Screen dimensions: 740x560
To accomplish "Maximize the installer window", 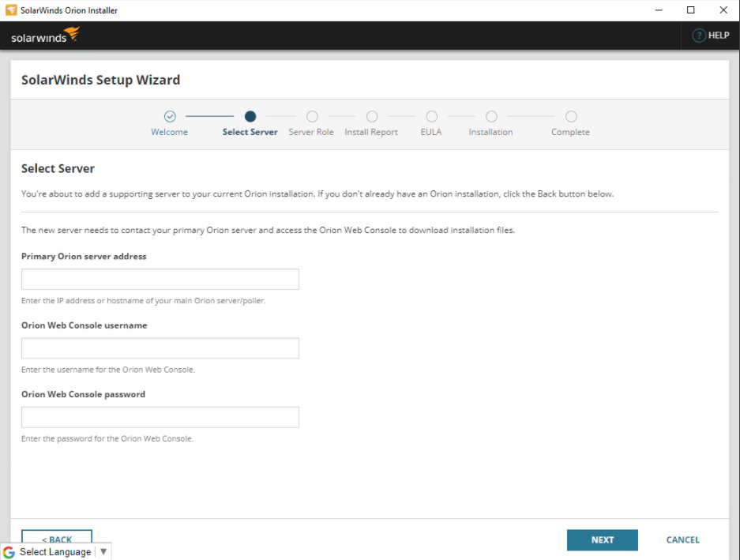I will [x=690, y=10].
